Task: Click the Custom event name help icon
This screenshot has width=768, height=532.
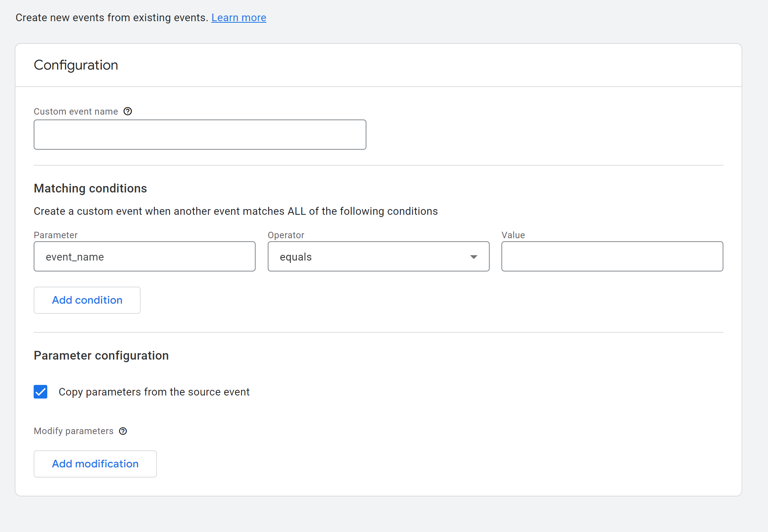Action: [128, 111]
